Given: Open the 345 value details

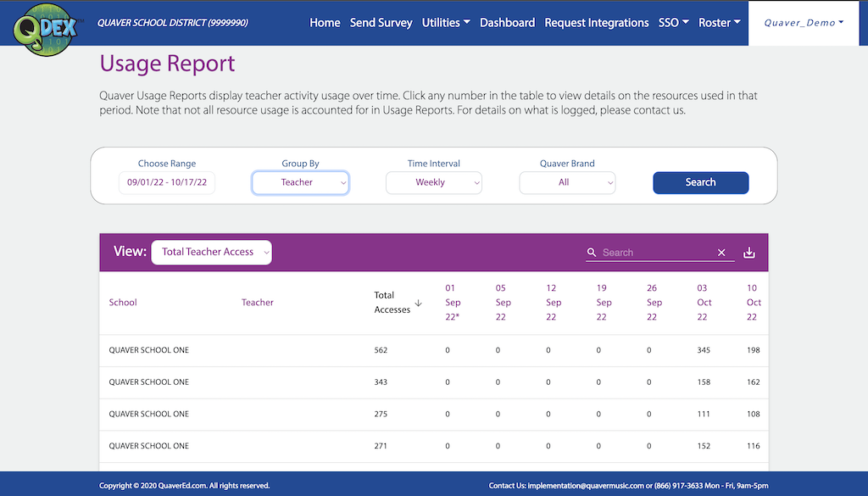Looking at the screenshot, I should [x=704, y=350].
